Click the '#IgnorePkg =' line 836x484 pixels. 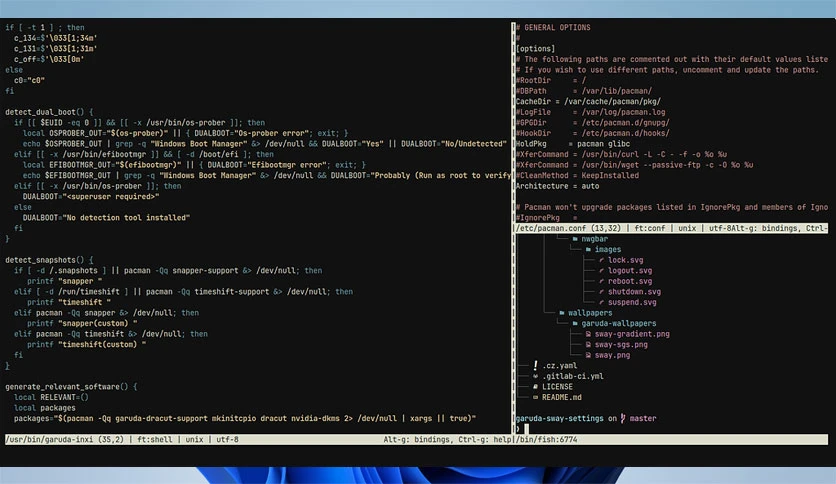coord(546,217)
